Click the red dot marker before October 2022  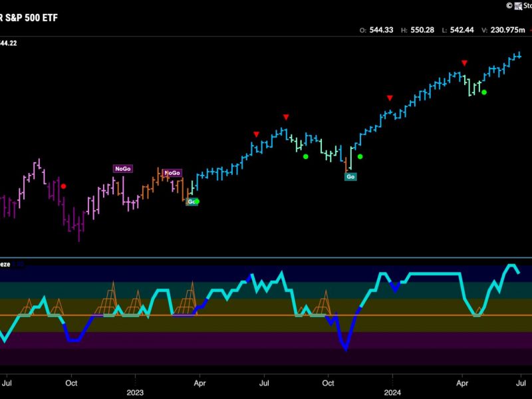click(63, 186)
